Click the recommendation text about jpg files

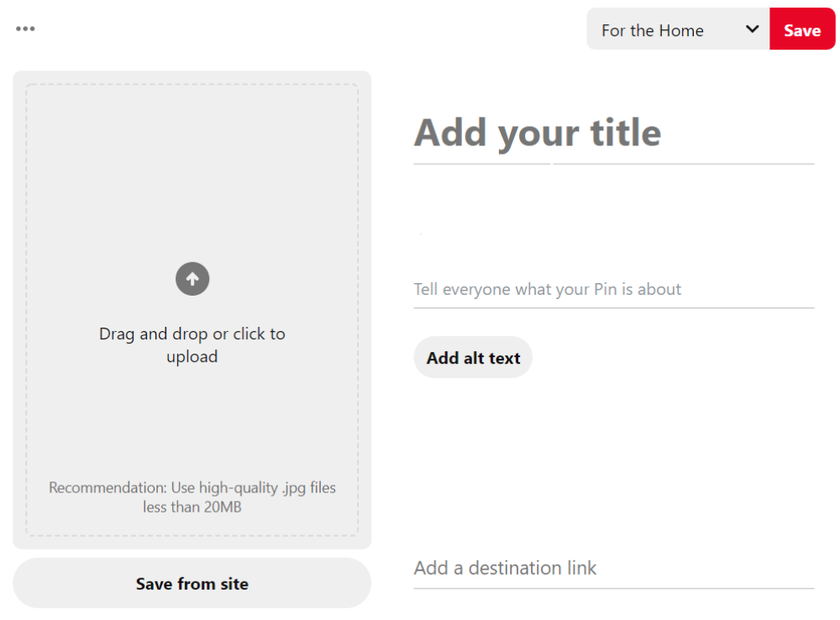192,497
